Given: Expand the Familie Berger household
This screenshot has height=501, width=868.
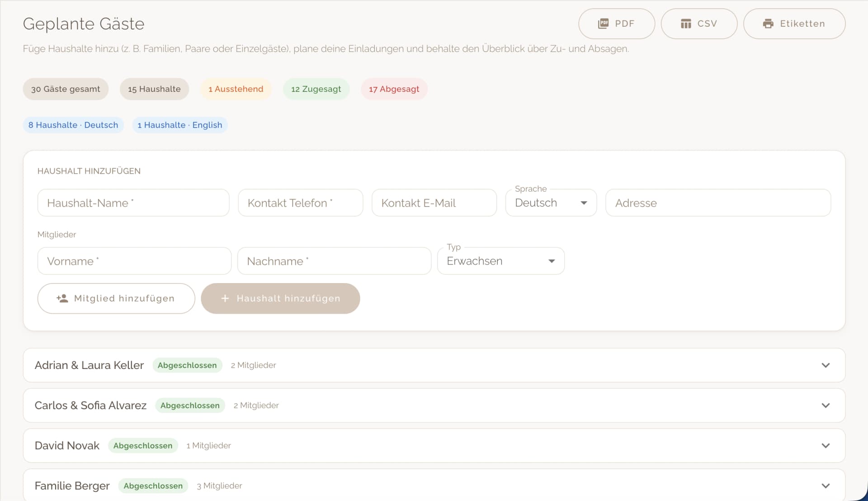Looking at the screenshot, I should point(826,486).
